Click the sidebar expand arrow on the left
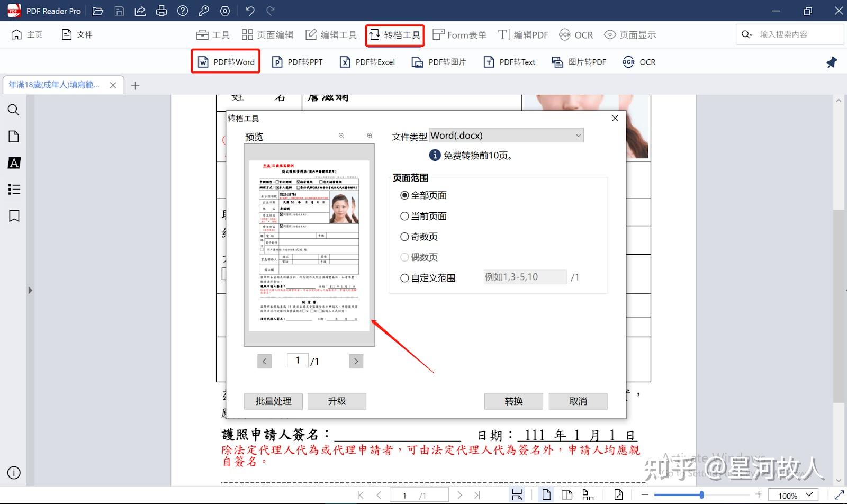The width and height of the screenshot is (847, 504). click(x=30, y=290)
